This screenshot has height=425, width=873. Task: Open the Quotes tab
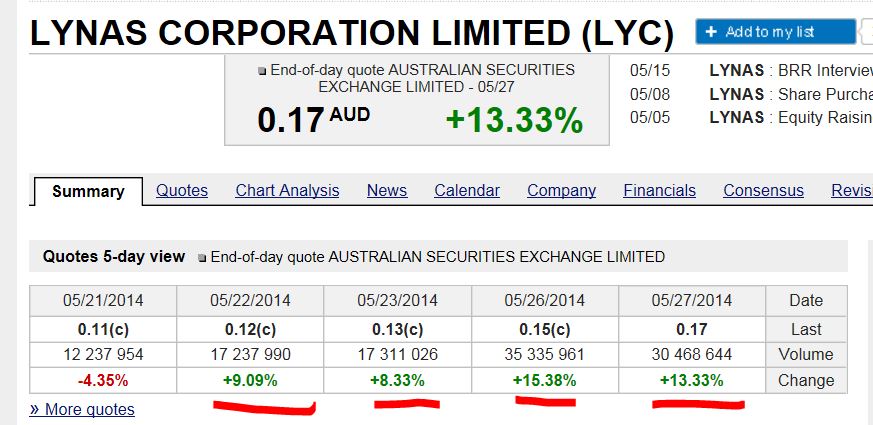click(182, 190)
